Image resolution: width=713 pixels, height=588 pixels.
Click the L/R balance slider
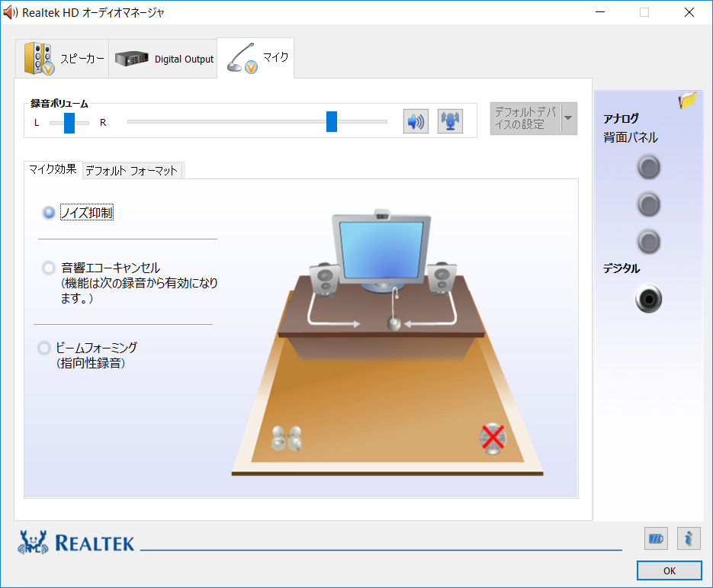(x=69, y=123)
